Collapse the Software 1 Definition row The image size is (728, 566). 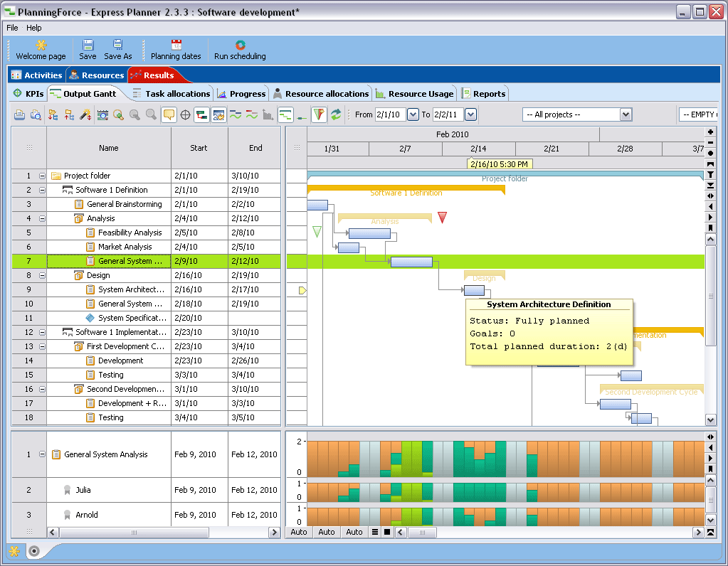[42, 190]
